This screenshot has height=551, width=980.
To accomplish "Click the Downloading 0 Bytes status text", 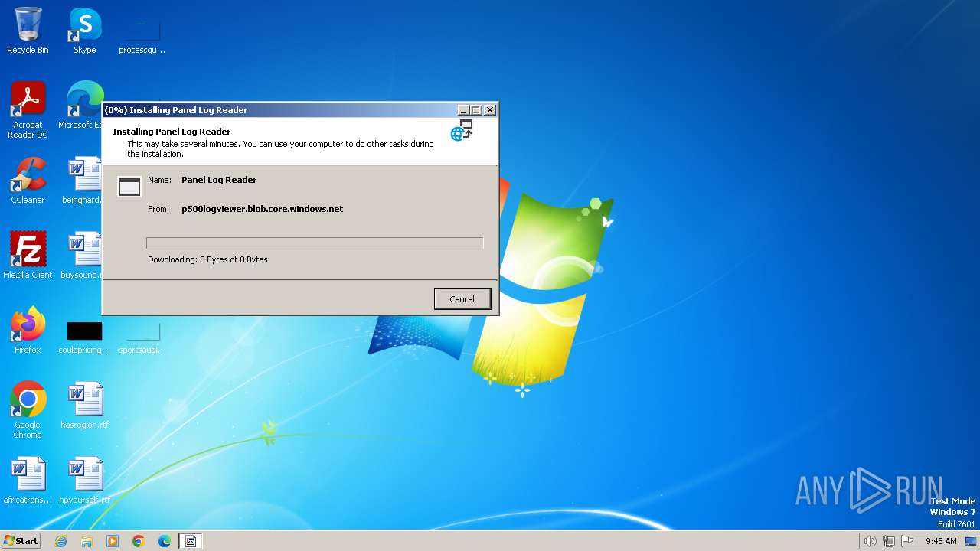I will [207, 259].
